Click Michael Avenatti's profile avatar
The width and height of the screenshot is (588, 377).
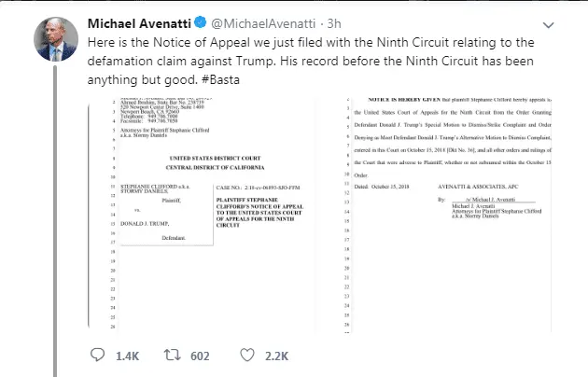tap(54, 35)
